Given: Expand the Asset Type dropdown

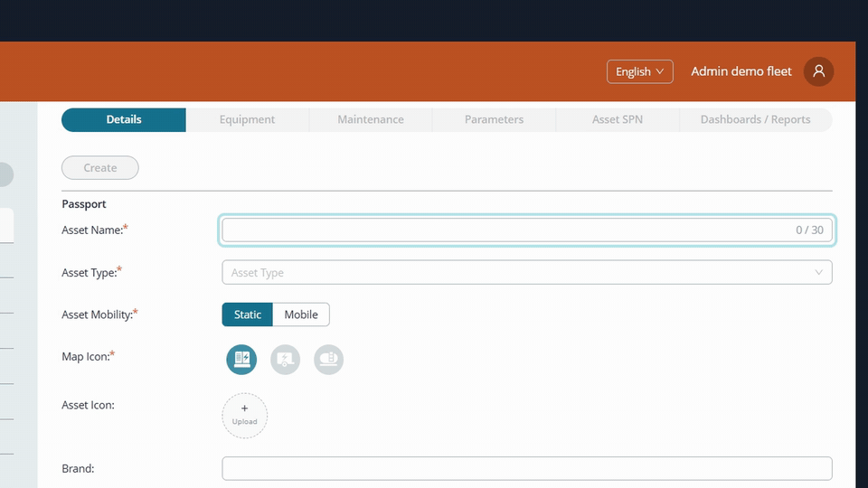Looking at the screenshot, I should 527,272.
